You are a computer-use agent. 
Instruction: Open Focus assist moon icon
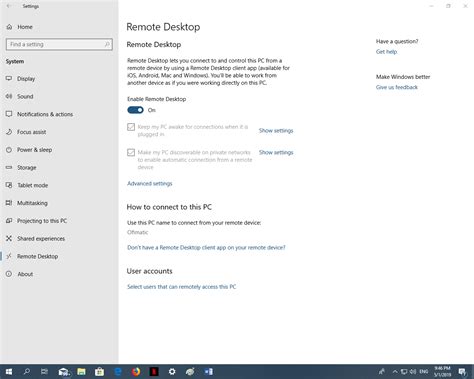tap(9, 132)
